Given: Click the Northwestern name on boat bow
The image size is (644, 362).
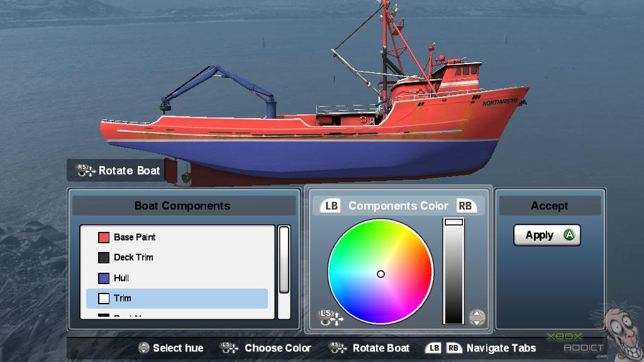Looking at the screenshot, I should 500,101.
